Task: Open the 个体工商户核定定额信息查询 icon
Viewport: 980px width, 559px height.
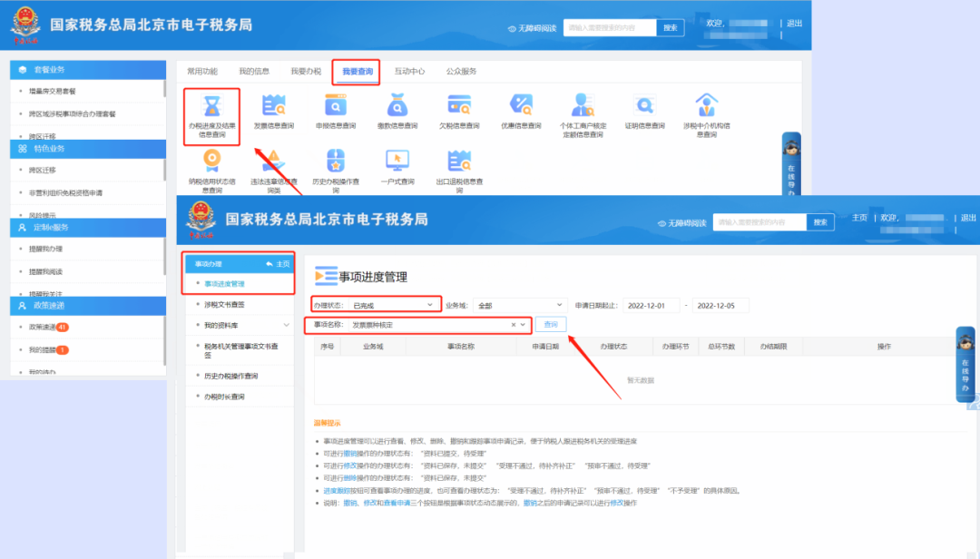Action: pyautogui.click(x=583, y=106)
